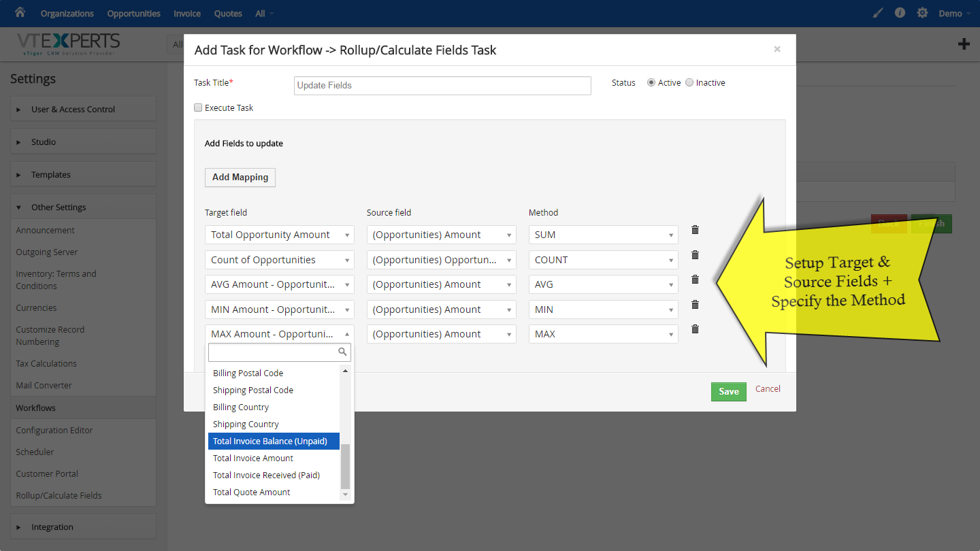Tick the Execute Task checkbox
The image size is (980, 551).
[x=198, y=107]
